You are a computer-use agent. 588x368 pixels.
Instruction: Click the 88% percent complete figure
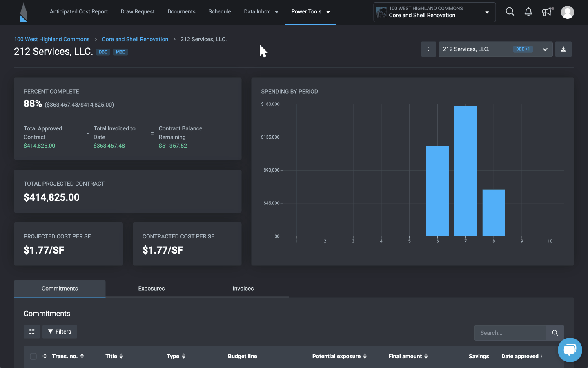pyautogui.click(x=33, y=103)
